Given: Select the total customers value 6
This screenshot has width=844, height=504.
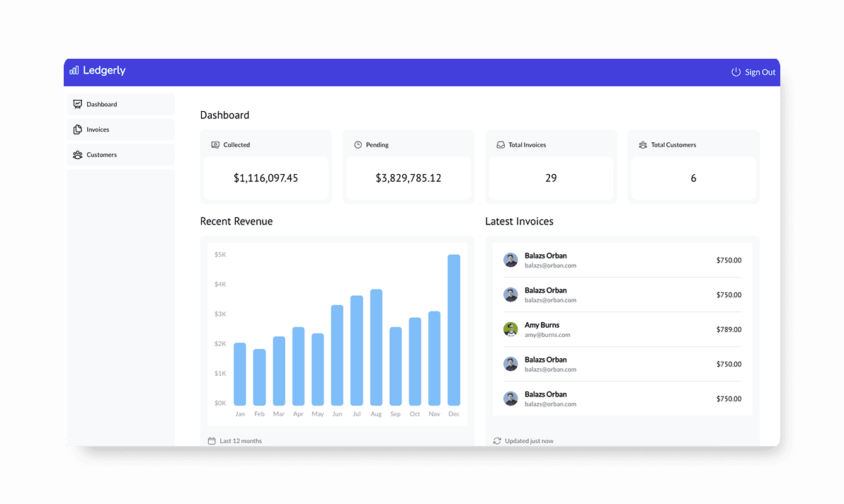Looking at the screenshot, I should pyautogui.click(x=693, y=178).
